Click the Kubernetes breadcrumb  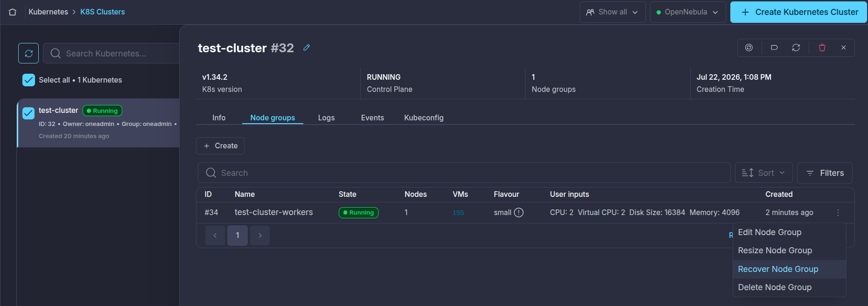point(48,12)
